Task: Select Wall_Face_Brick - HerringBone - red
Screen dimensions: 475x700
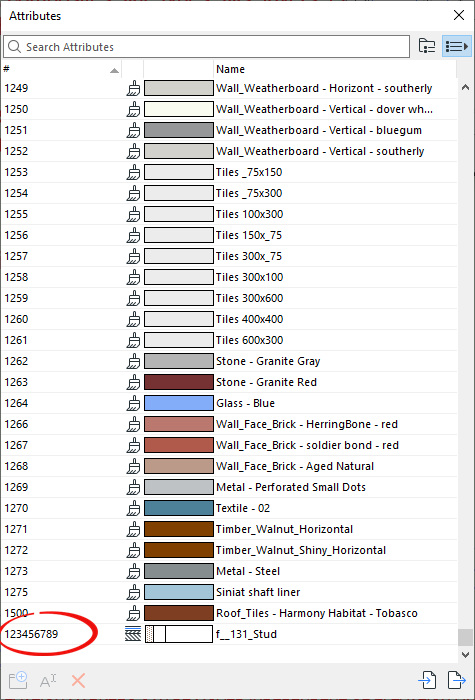Action: coord(229,424)
